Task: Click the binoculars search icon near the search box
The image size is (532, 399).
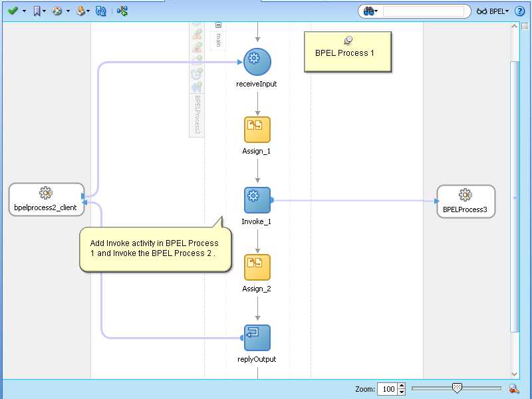Action: (370, 11)
